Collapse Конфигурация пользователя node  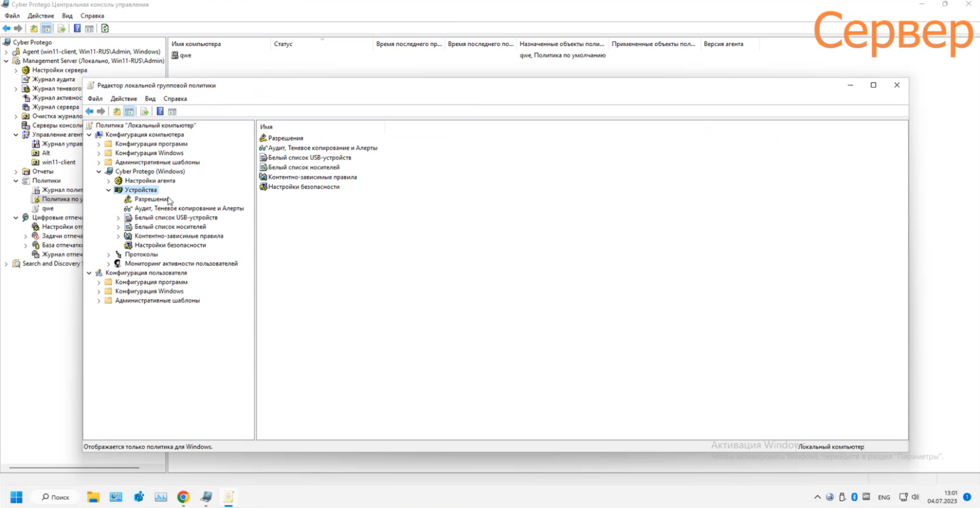click(89, 273)
